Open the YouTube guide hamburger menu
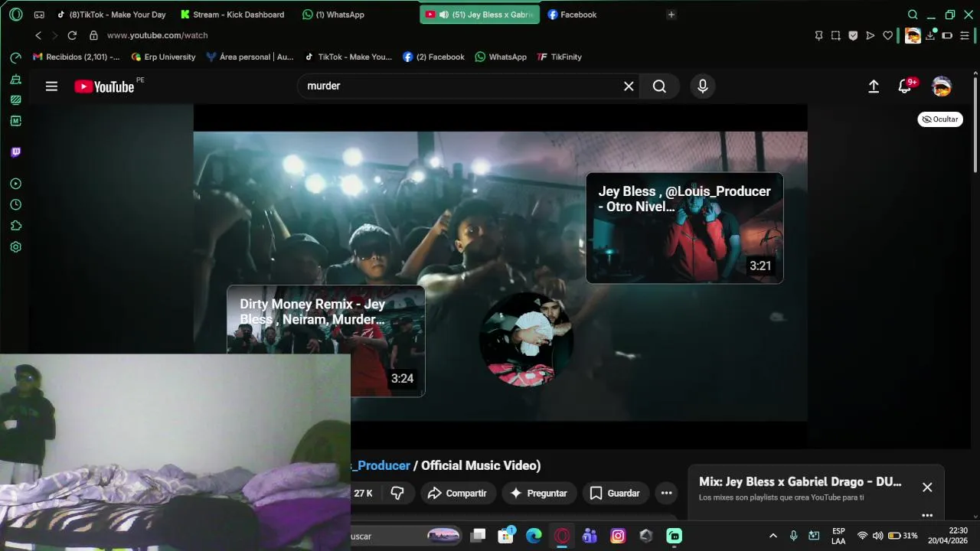The image size is (980, 551). [x=51, y=86]
